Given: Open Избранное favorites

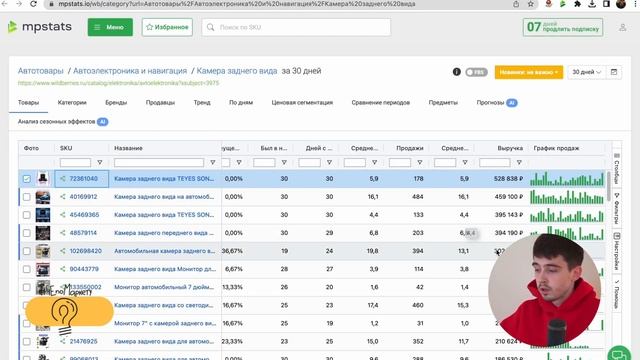Looking at the screenshot, I should (x=167, y=27).
